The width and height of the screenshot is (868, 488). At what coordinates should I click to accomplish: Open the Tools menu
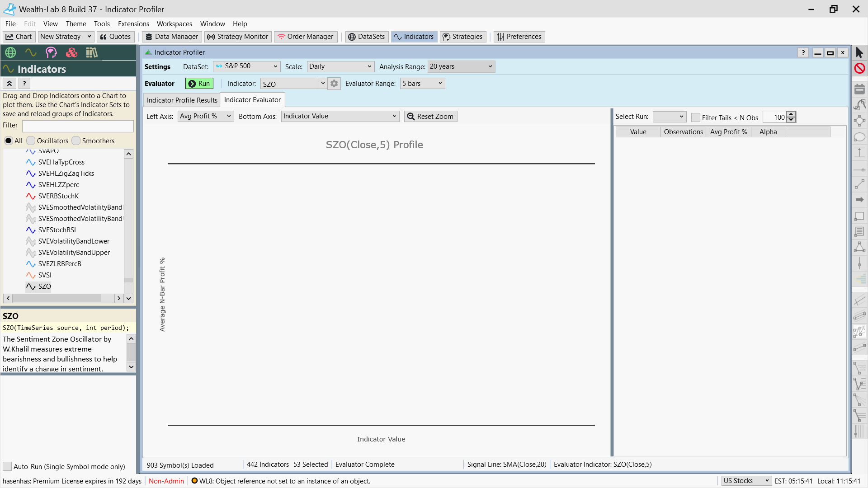click(102, 23)
